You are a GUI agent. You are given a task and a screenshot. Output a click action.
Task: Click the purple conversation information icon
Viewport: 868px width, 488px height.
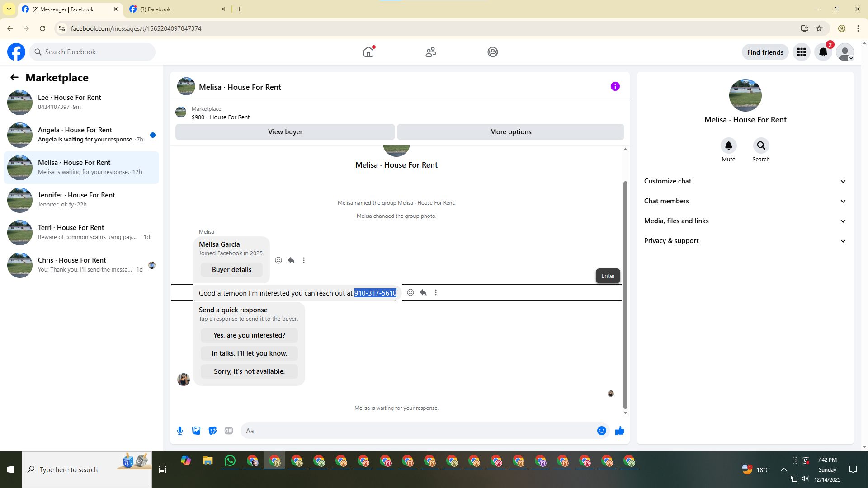[x=615, y=86]
